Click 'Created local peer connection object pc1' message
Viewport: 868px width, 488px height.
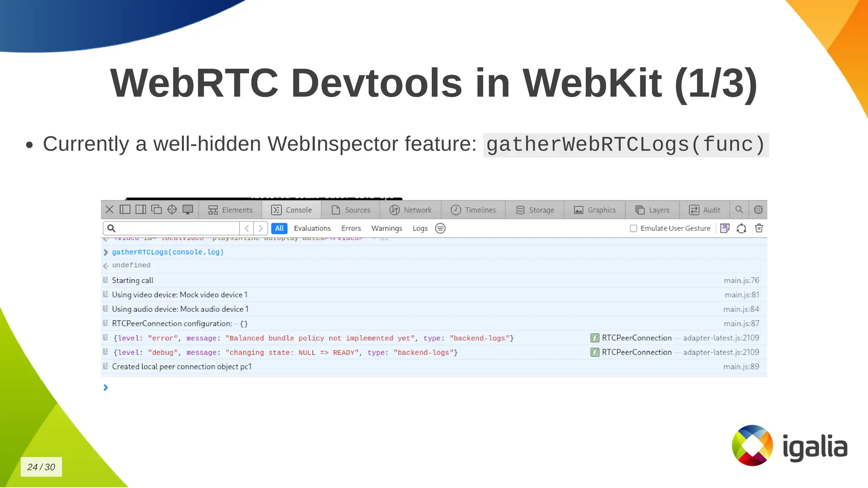[x=182, y=366]
